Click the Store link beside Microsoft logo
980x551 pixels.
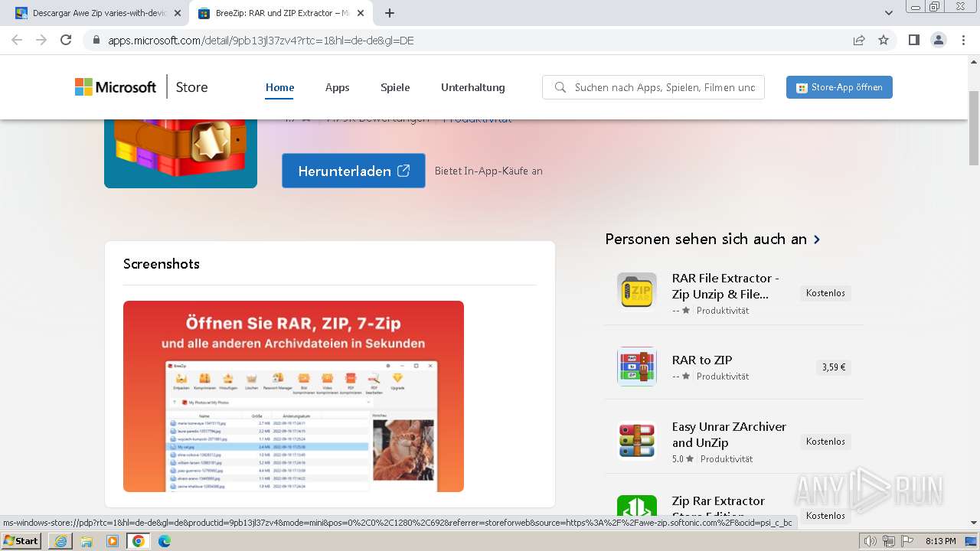pos(191,87)
